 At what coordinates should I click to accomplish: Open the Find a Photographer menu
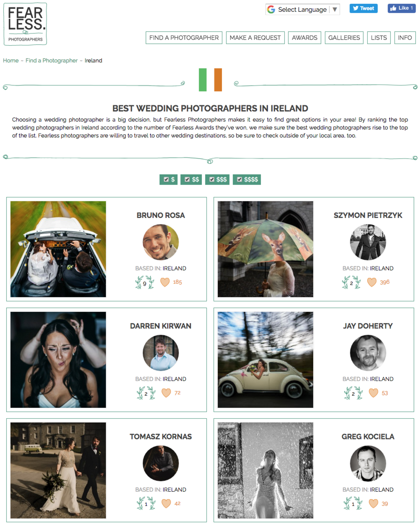pos(184,38)
